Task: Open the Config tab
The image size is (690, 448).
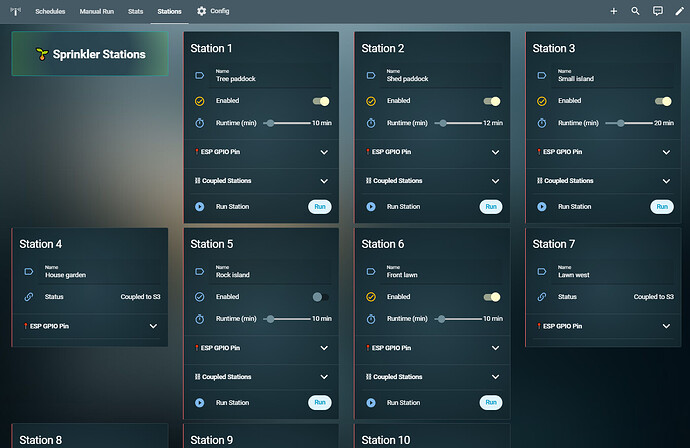Action: point(213,11)
